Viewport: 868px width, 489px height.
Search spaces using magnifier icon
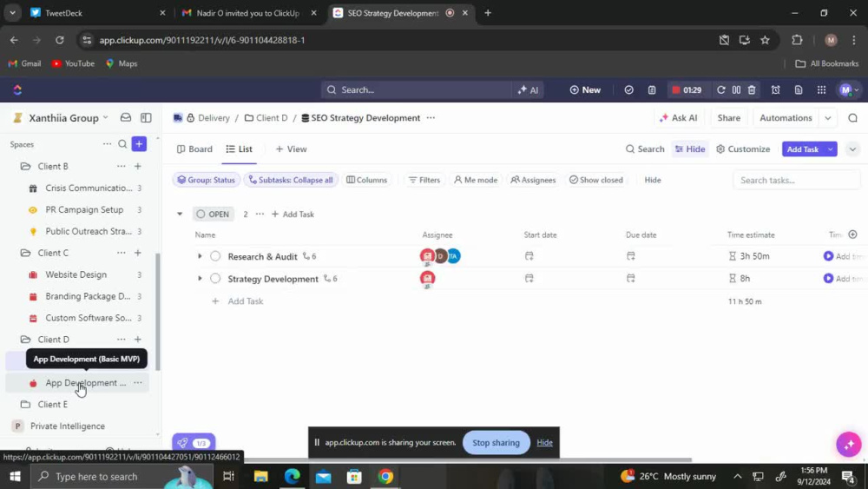click(122, 144)
